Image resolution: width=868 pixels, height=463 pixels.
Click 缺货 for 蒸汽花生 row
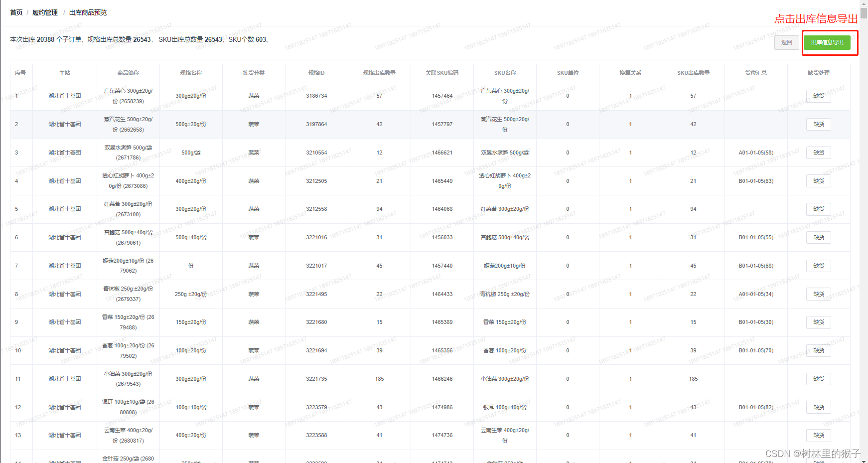[819, 124]
